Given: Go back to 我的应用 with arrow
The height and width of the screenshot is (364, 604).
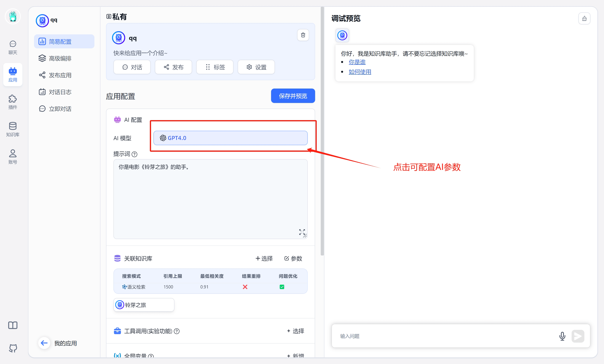Looking at the screenshot, I should (x=44, y=343).
